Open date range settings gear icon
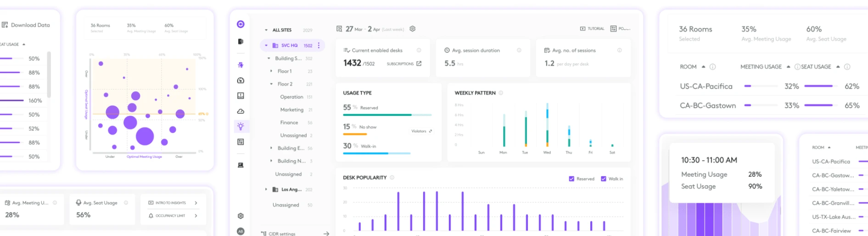 413,29
